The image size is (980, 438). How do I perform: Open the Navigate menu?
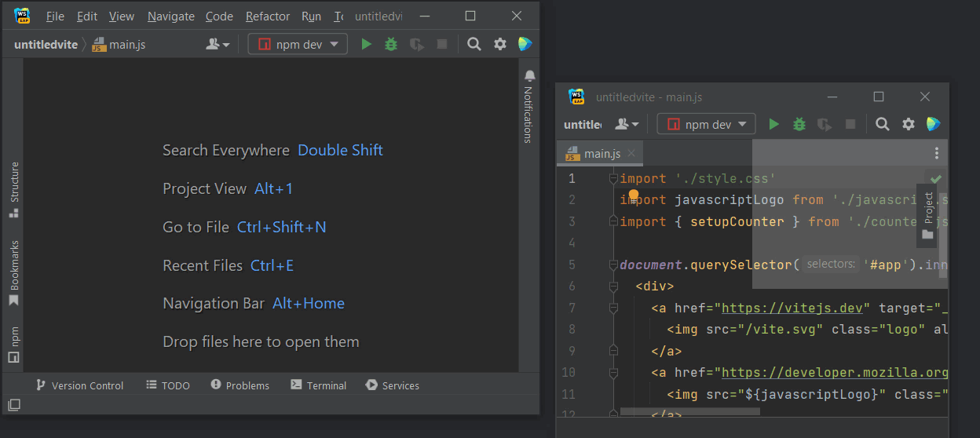170,16
